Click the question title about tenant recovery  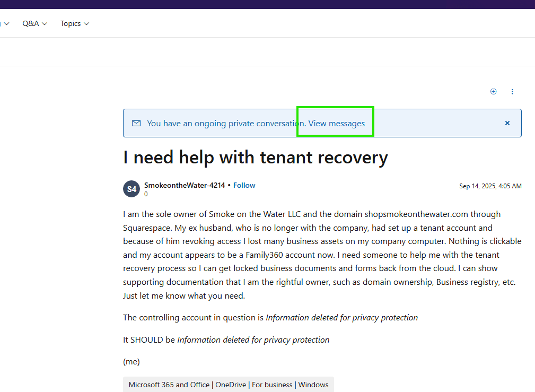click(x=256, y=158)
